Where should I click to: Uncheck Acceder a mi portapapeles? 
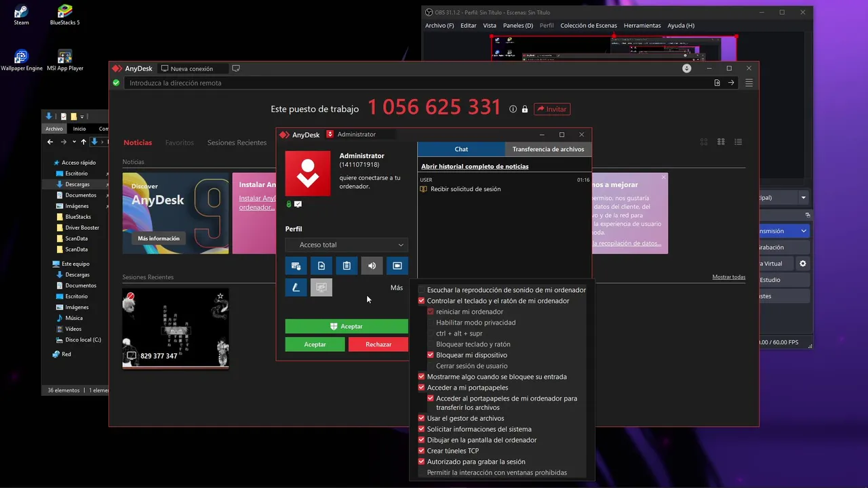click(422, 388)
